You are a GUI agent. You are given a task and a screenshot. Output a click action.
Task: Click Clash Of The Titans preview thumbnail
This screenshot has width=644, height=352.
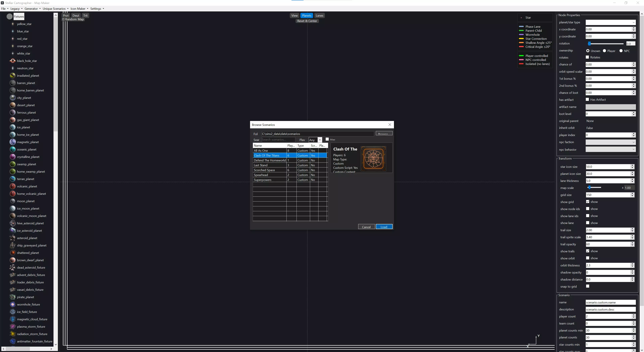[x=373, y=159]
